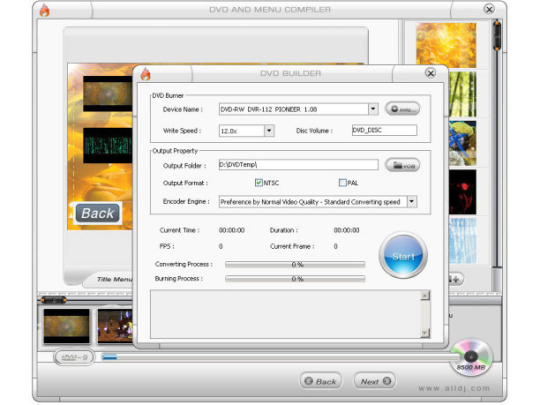Click the Title Menu tab

(114, 279)
